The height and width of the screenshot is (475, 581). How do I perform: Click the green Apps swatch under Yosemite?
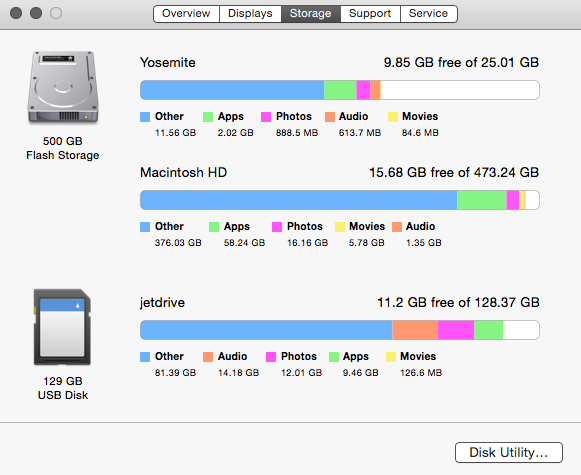[208, 117]
